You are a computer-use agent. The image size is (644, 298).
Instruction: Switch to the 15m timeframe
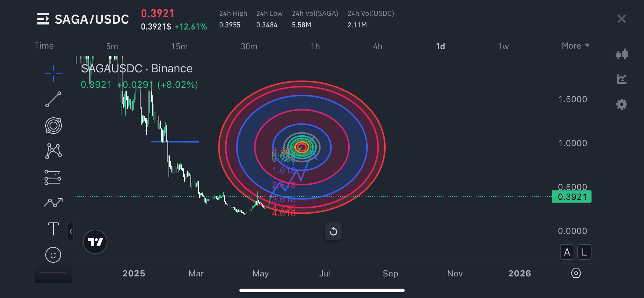pos(179,46)
